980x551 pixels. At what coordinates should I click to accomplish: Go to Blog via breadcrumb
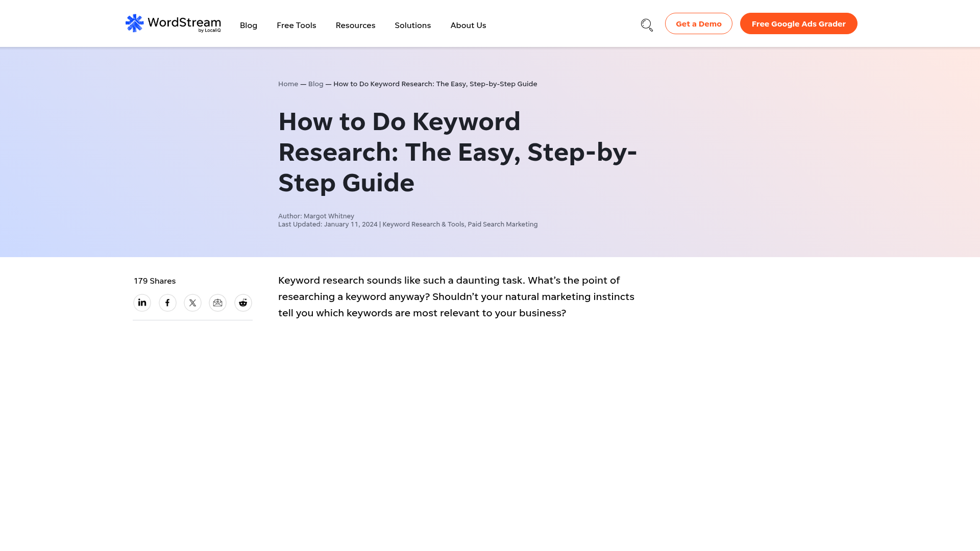316,84
